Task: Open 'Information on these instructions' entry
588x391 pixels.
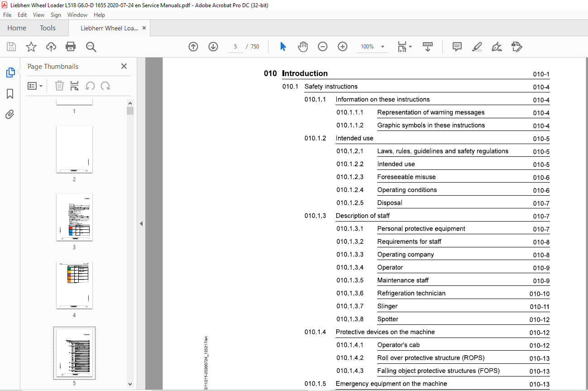Action: point(383,99)
